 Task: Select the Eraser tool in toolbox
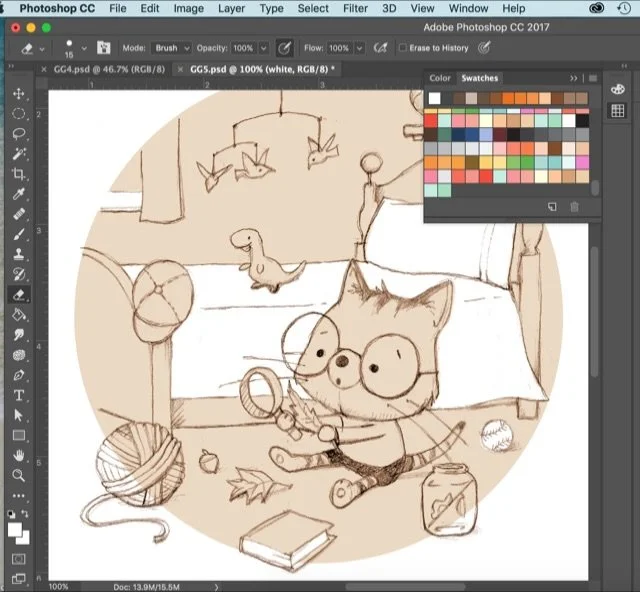19,295
